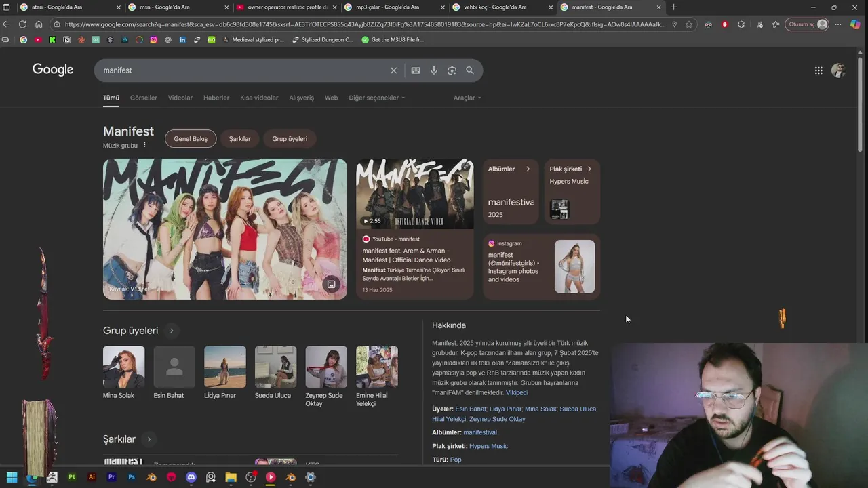Image resolution: width=868 pixels, height=488 pixels.
Task: Switch to the Kısa videolar tab
Action: click(259, 98)
